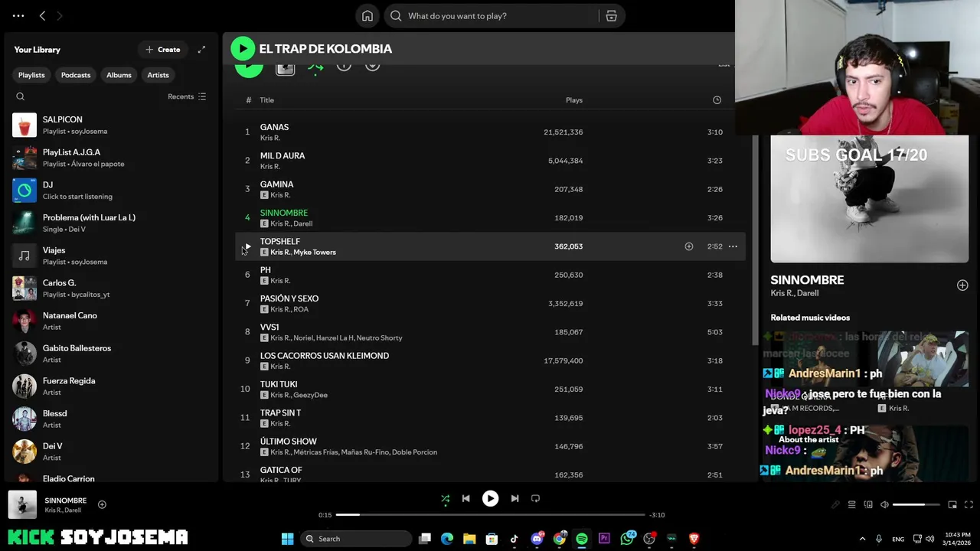The width and height of the screenshot is (980, 551).
Task: Open GeezyDee artist link
Action: 311,396
